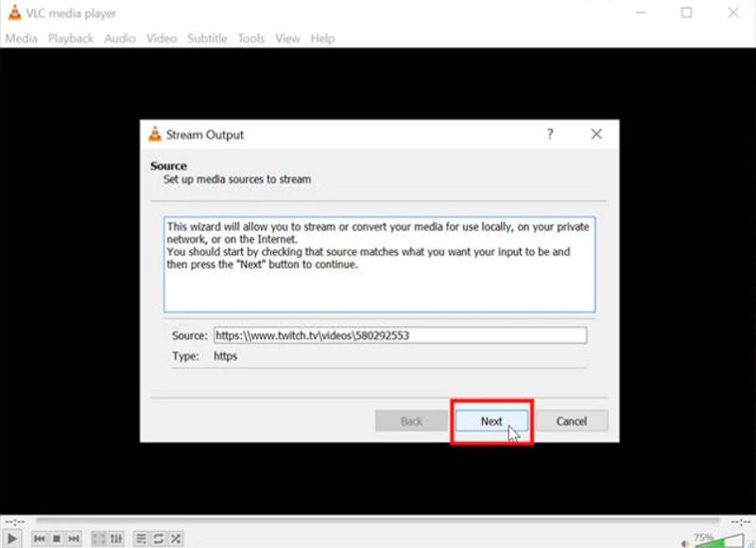Cancel the Stream Output wizard

(x=574, y=421)
